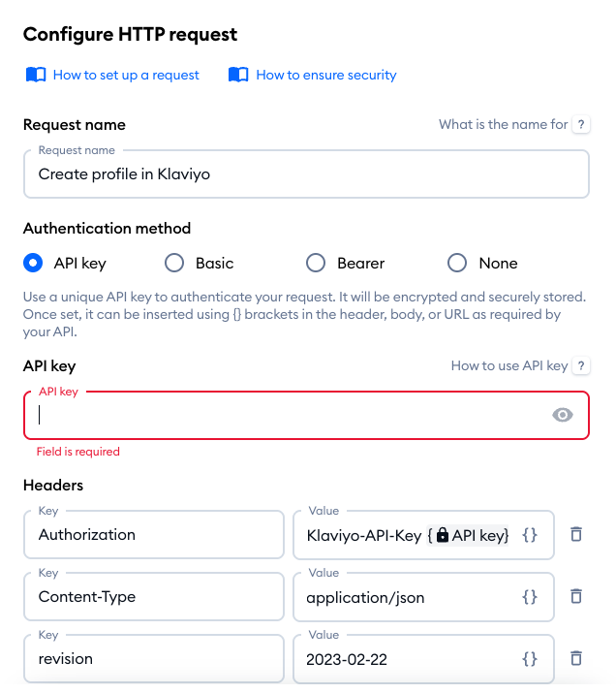Delete the revision header row
616x693 pixels.
click(x=576, y=658)
